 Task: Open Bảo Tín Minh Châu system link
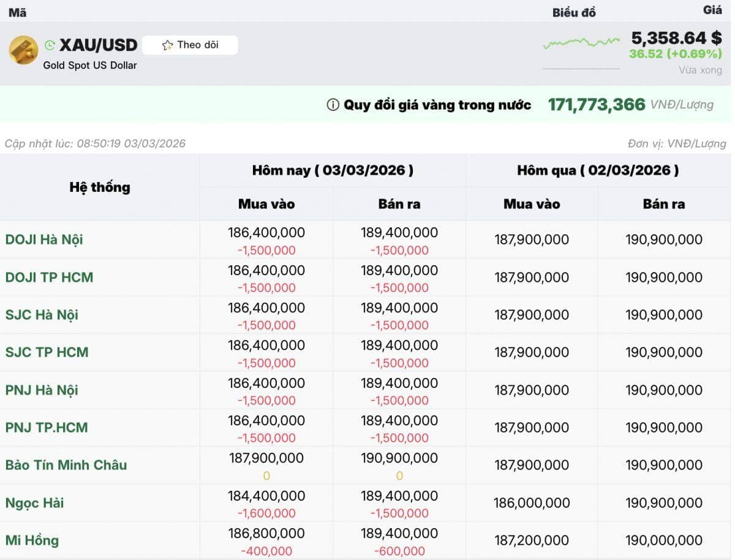click(66, 465)
